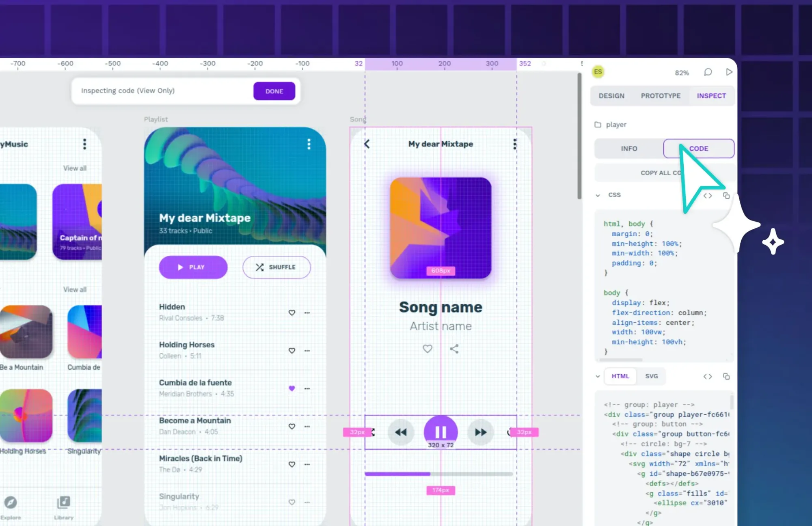812x526 pixels.
Task: Click the ES user avatar
Action: [x=598, y=72]
